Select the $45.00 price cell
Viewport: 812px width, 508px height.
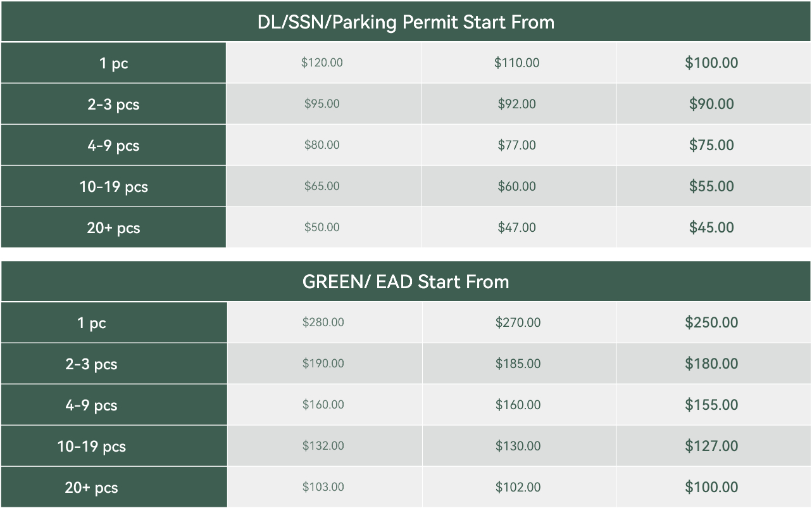click(711, 227)
